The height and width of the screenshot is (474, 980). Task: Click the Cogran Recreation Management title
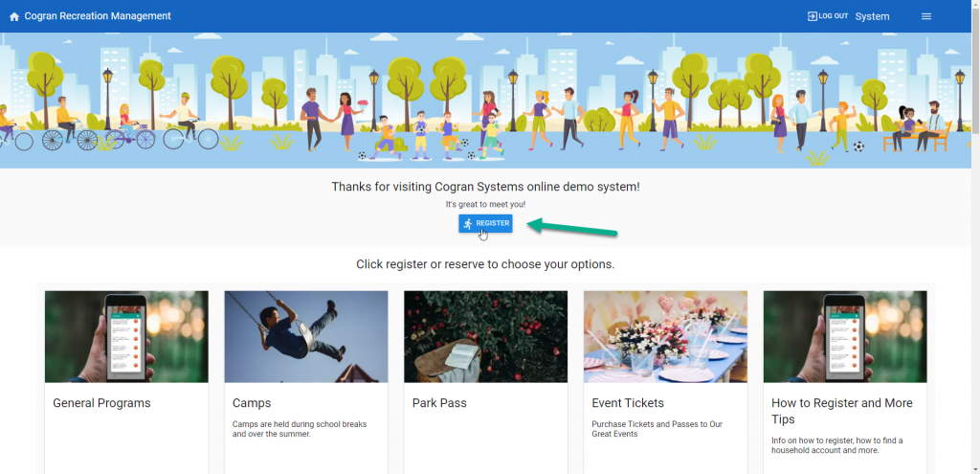coord(98,16)
